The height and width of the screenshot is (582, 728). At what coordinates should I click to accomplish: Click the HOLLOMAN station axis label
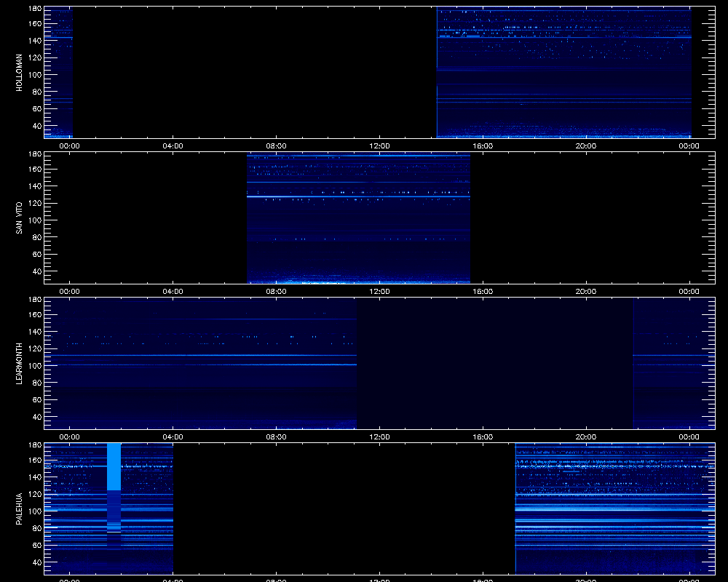tap(19, 73)
